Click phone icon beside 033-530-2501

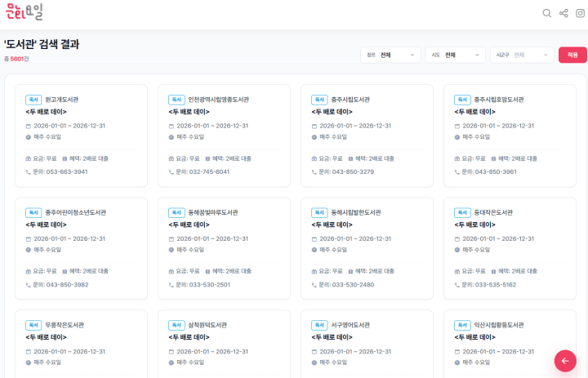pyautogui.click(x=171, y=285)
